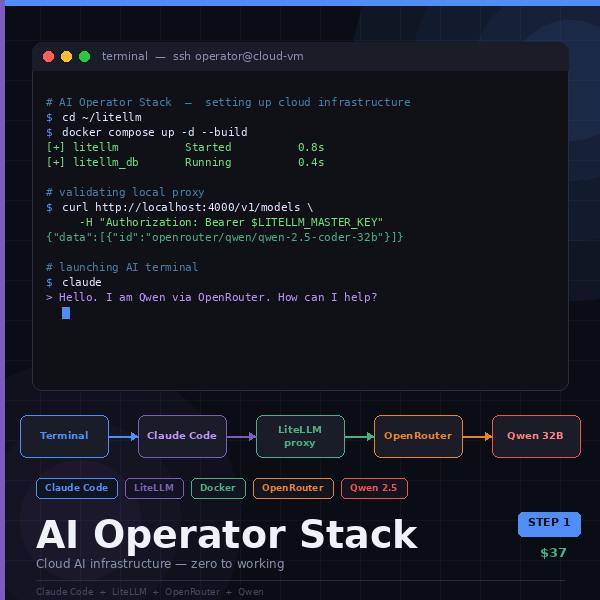This screenshot has width=600, height=600.
Task: Click the green Docker tag pill
Action: 218,488
